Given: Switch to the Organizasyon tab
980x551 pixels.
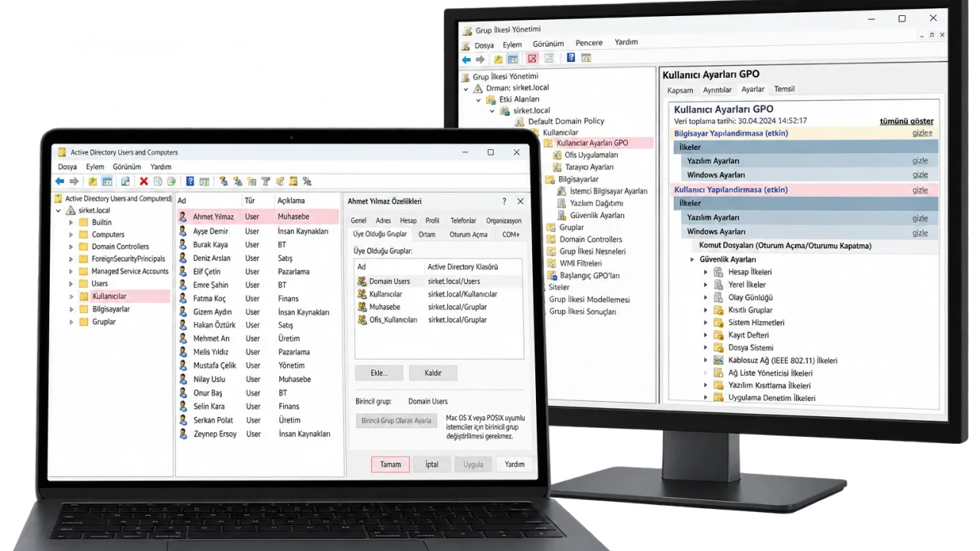Looking at the screenshot, I should [504, 221].
